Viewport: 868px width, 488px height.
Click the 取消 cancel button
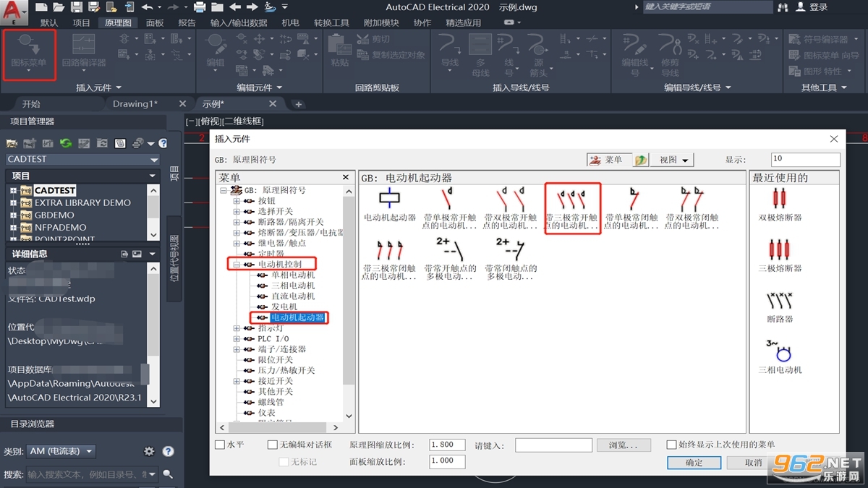click(754, 462)
